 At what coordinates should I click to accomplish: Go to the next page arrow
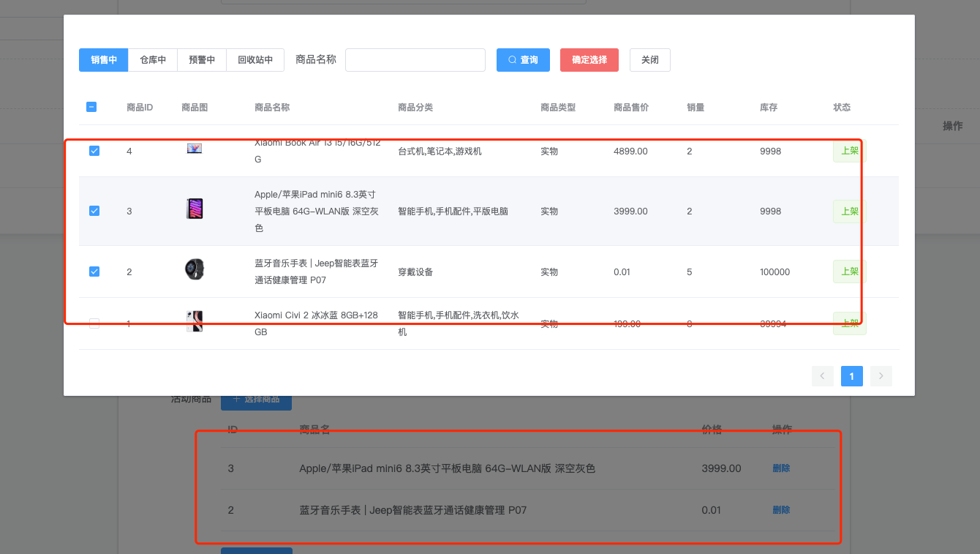tap(881, 376)
